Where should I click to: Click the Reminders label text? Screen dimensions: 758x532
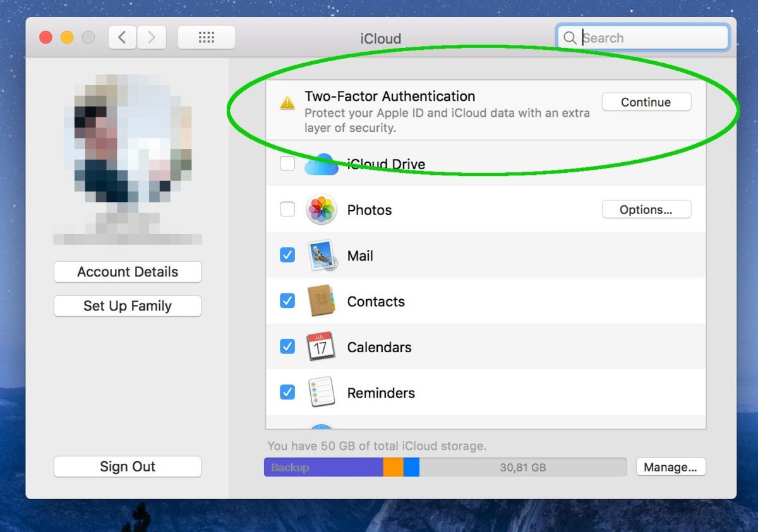(x=381, y=393)
